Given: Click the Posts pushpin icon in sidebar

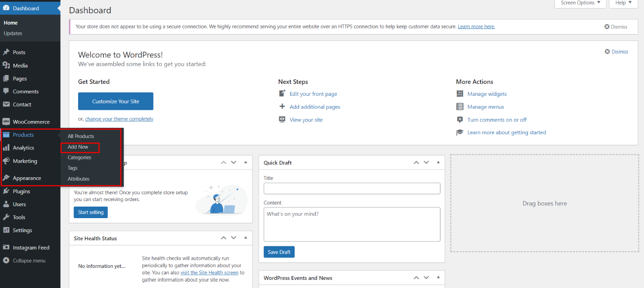Looking at the screenshot, I should pos(6,52).
